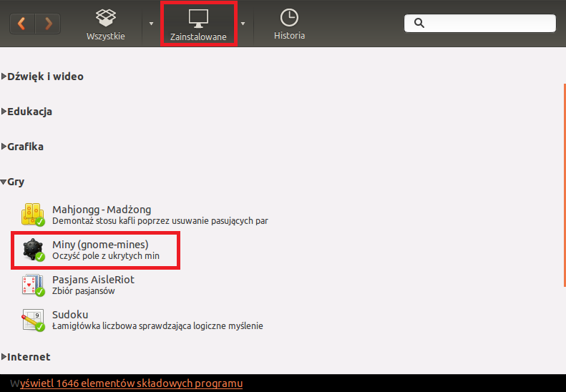This screenshot has width=566, height=392.
Task: Open the dropdown arrow next to Zainstalowane
Action: coord(243,24)
